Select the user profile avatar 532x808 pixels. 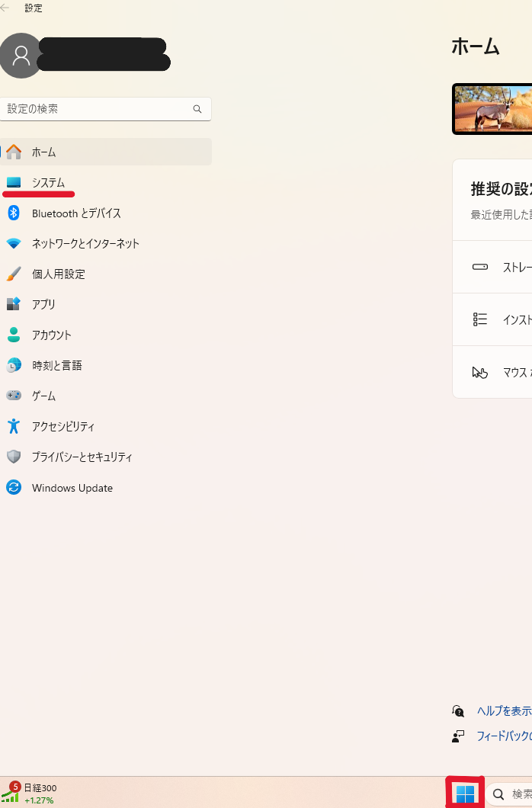pos(21,56)
